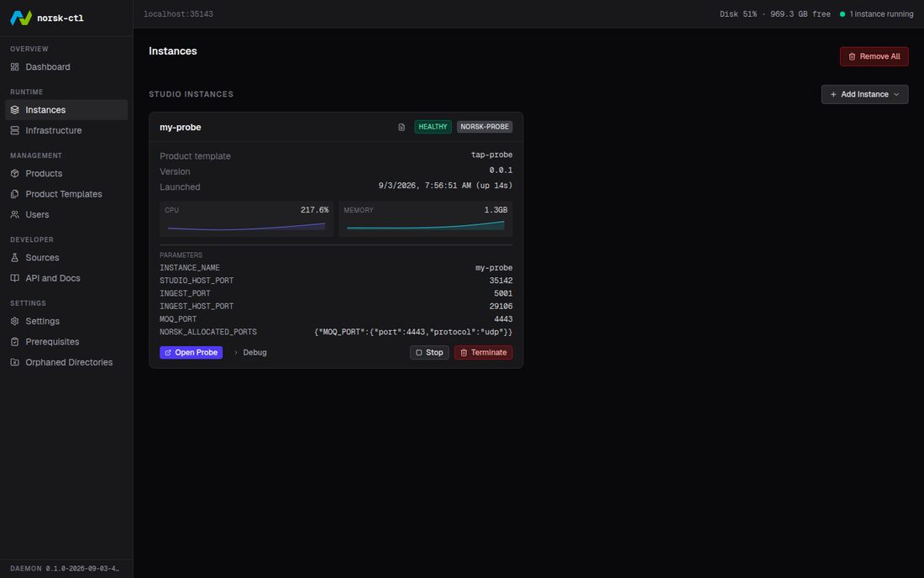Open Dashboard via its sidebar icon
This screenshot has height=578, width=924.
(15, 67)
